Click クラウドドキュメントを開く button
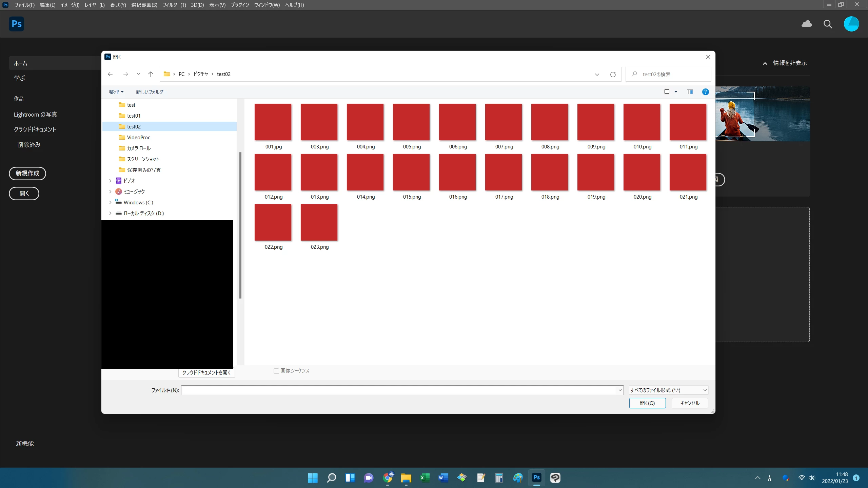The height and width of the screenshot is (488, 868). click(206, 373)
